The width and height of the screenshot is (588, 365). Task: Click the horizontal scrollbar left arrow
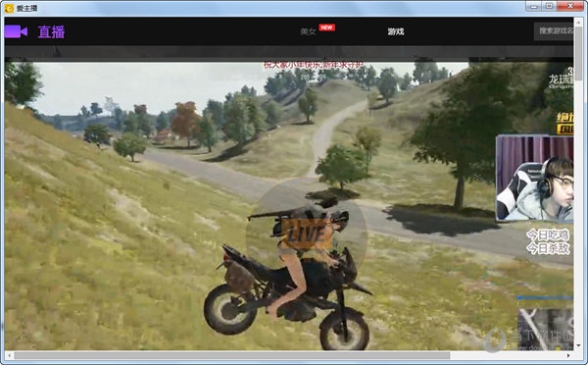[9, 355]
